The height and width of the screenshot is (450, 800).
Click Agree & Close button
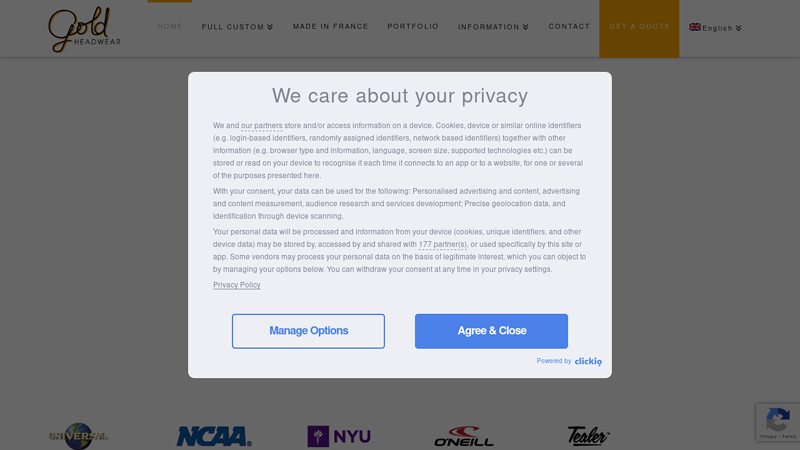tap(491, 331)
